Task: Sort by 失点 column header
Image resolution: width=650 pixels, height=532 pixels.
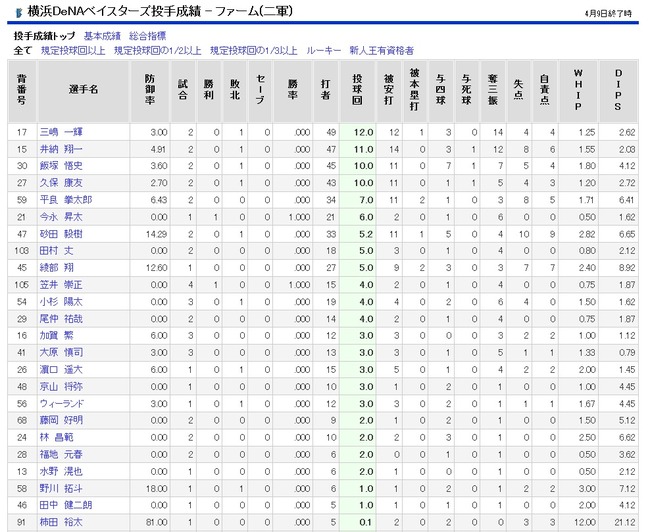Action: [519, 90]
